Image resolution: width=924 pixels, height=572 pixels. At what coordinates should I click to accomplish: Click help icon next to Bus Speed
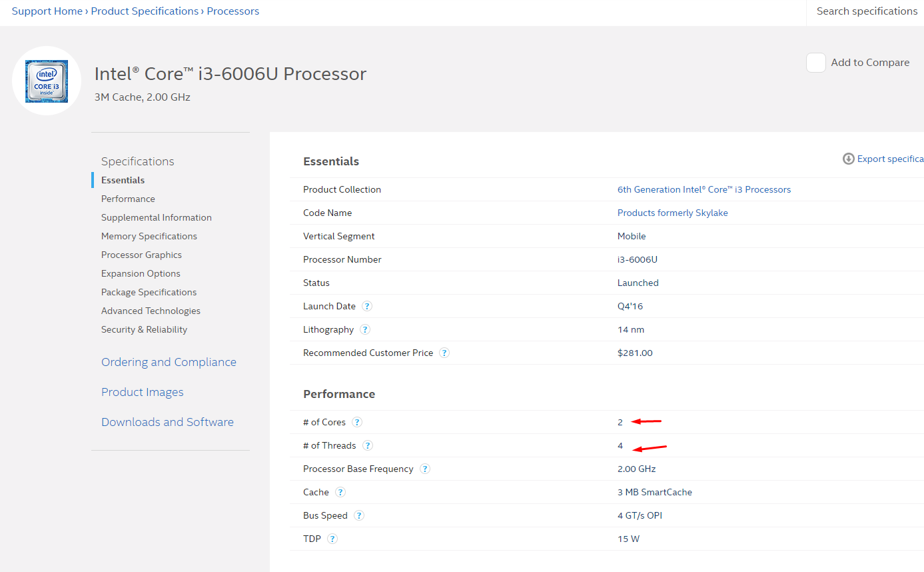point(359,515)
